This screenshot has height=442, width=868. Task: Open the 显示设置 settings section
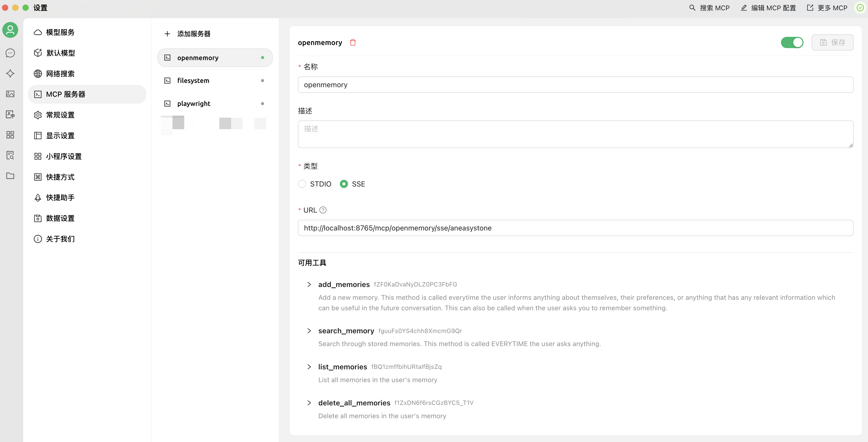(87, 136)
